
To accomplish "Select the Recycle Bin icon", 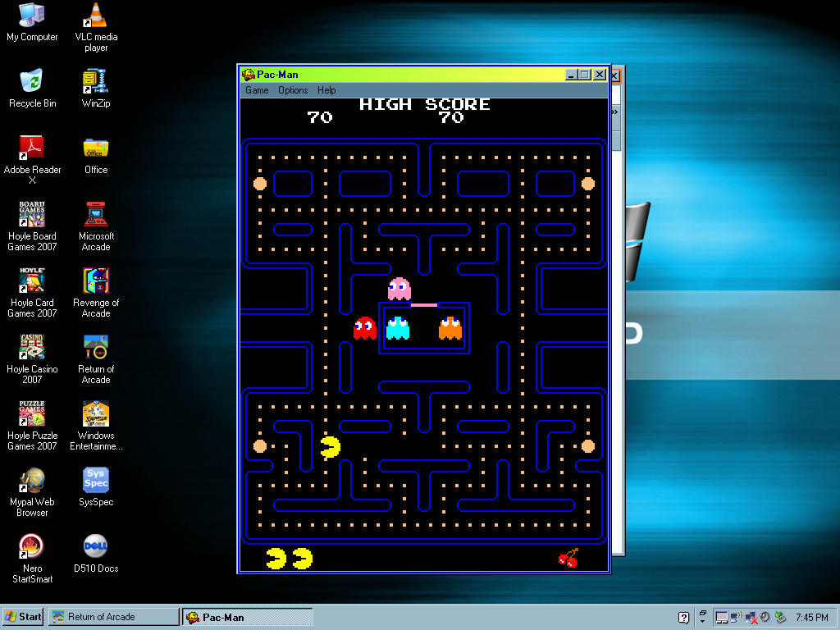I will [x=32, y=89].
